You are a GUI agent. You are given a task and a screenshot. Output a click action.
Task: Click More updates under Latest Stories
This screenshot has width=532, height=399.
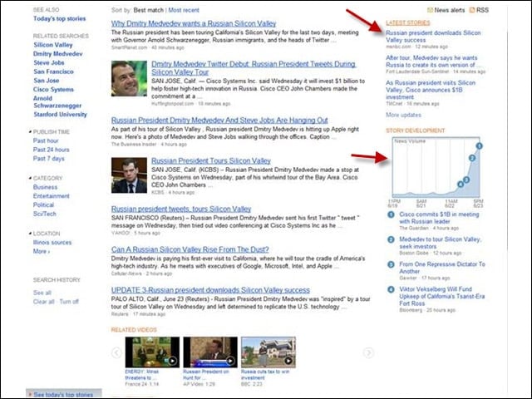tap(403, 115)
